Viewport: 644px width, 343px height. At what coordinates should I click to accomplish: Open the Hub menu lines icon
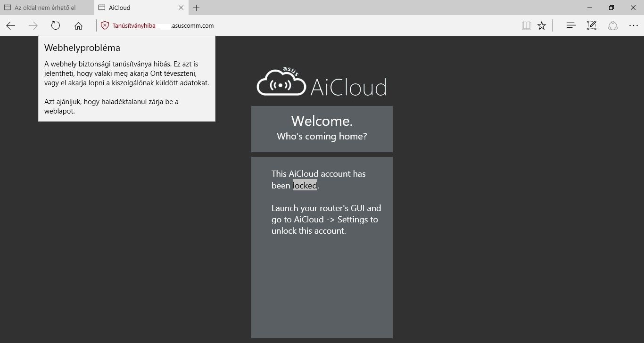[x=571, y=26]
